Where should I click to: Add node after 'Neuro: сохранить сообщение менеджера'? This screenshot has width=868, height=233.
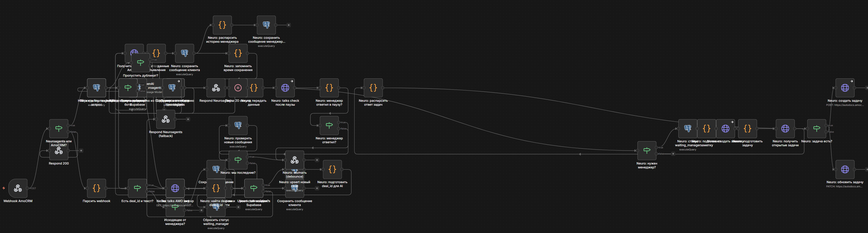click(x=288, y=25)
